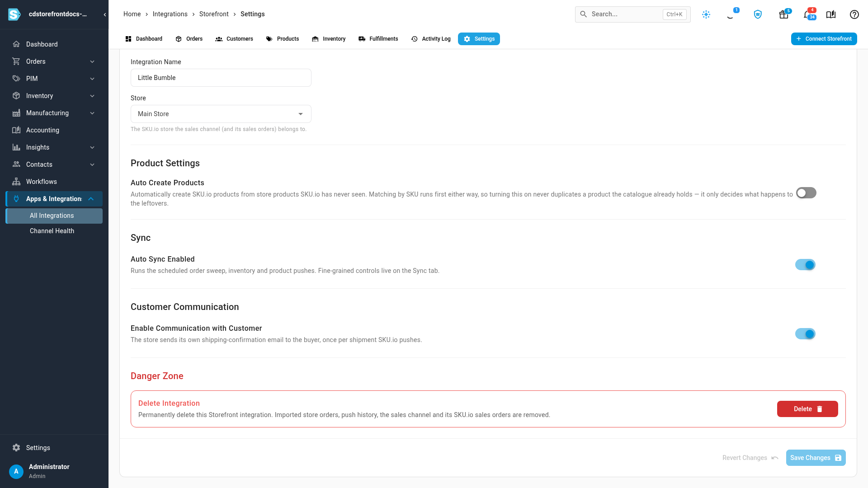
Task: Switch to the Customers tab
Action: [234, 39]
